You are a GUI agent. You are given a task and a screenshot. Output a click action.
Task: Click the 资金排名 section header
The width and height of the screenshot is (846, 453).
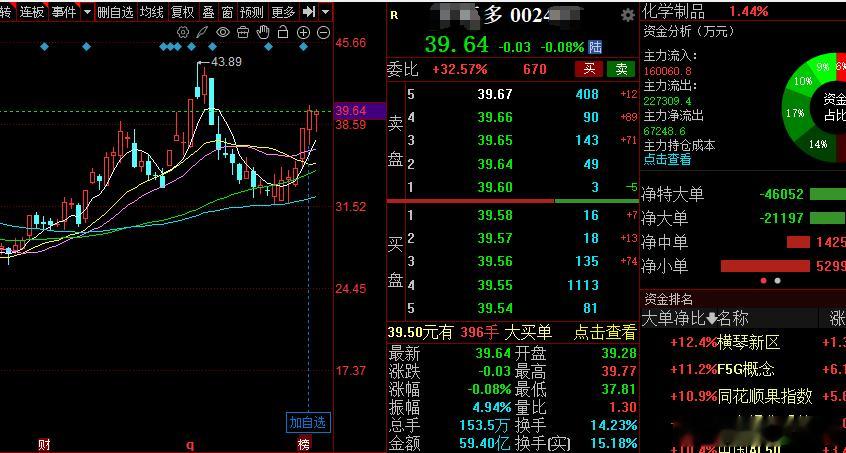[x=668, y=298]
